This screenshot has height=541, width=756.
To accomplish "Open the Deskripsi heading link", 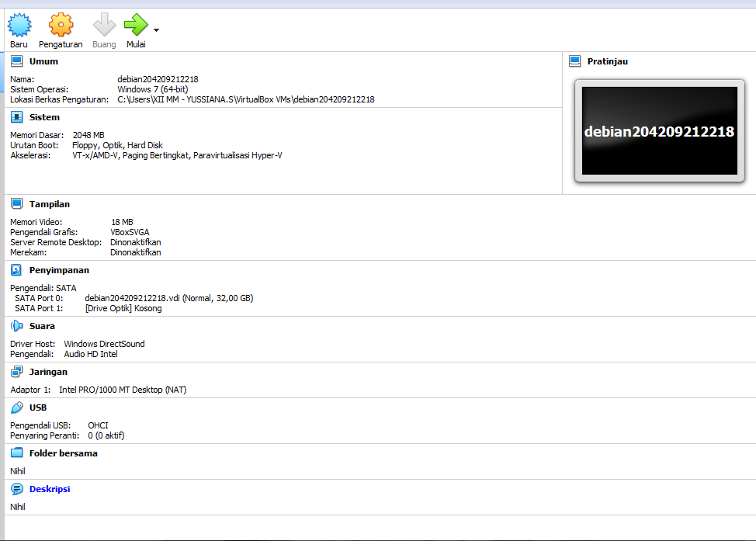I will click(50, 489).
